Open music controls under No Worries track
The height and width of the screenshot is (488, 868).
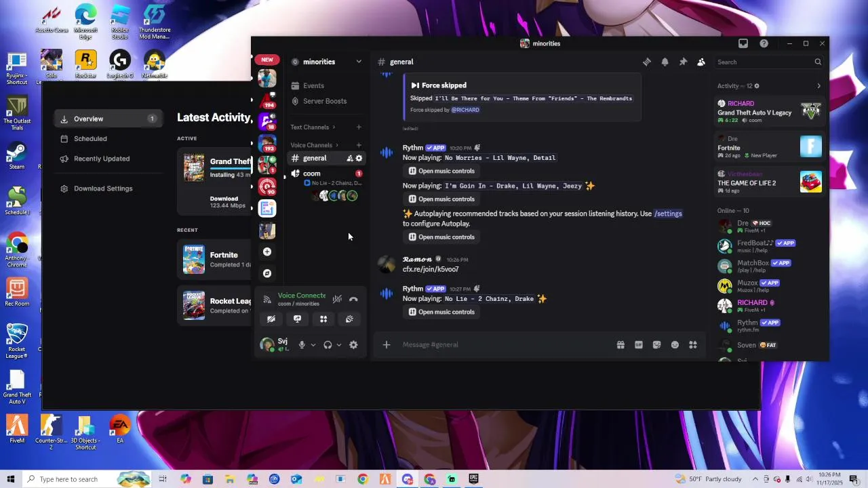(441, 171)
